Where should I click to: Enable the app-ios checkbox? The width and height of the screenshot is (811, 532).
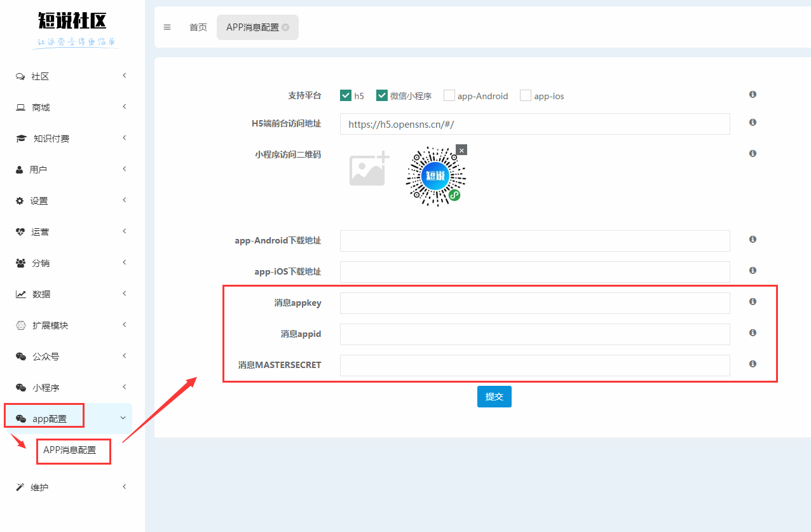point(526,95)
